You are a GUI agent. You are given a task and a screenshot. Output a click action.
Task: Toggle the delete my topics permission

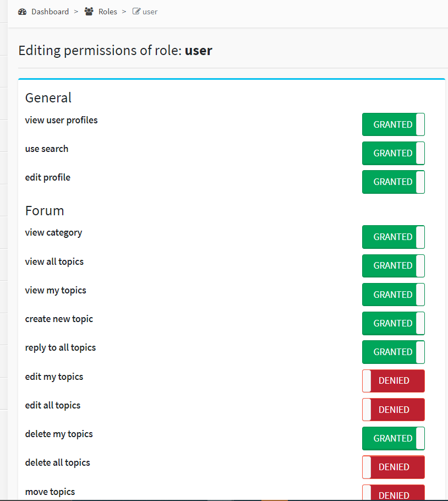(x=394, y=438)
